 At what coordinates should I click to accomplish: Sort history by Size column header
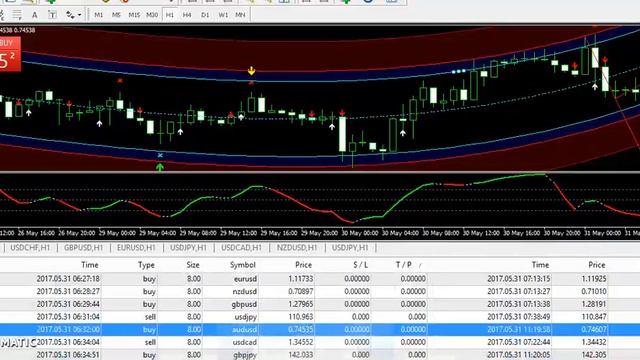tap(193, 265)
